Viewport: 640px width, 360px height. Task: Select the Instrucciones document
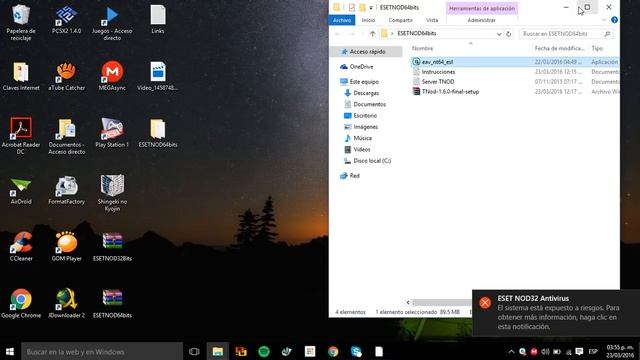514,72
